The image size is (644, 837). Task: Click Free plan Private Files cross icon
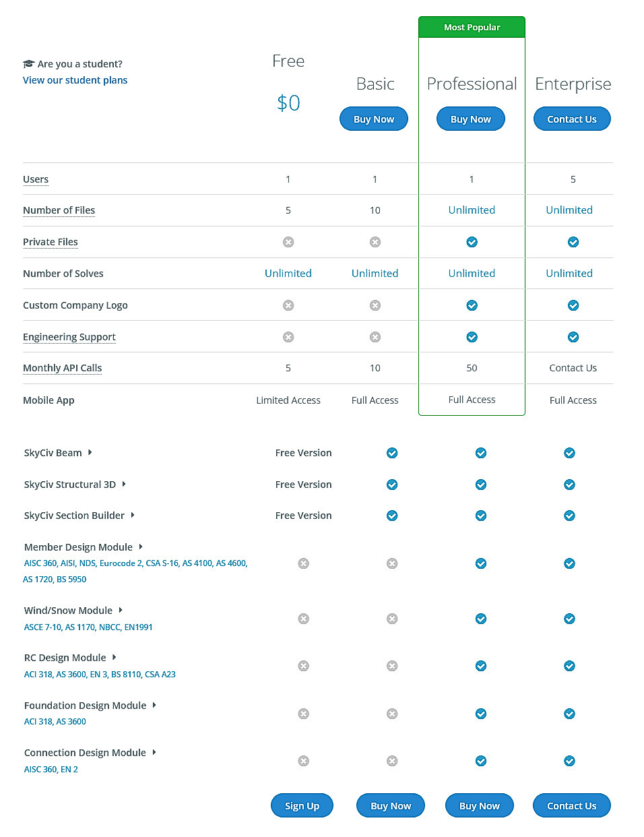[x=288, y=242]
